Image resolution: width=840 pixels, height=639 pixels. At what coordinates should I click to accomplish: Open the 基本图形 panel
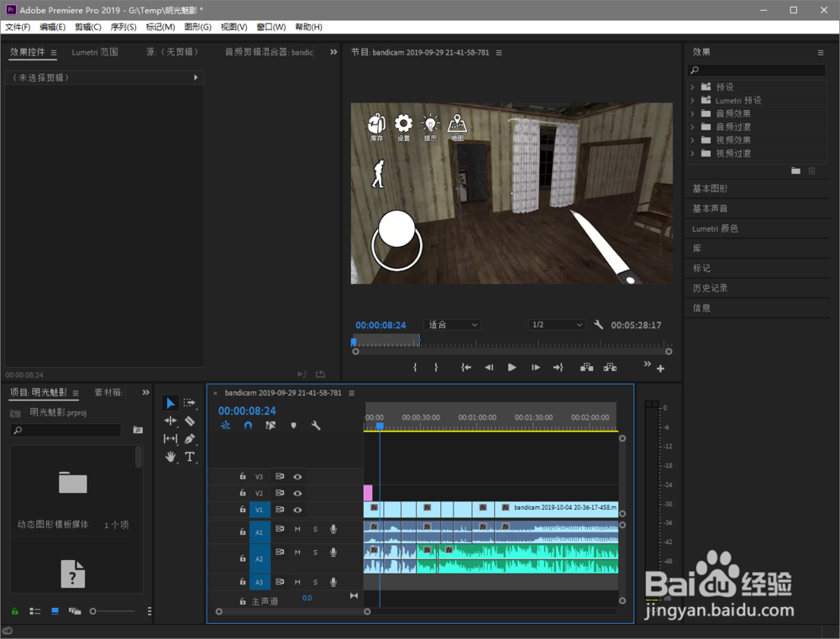click(710, 189)
